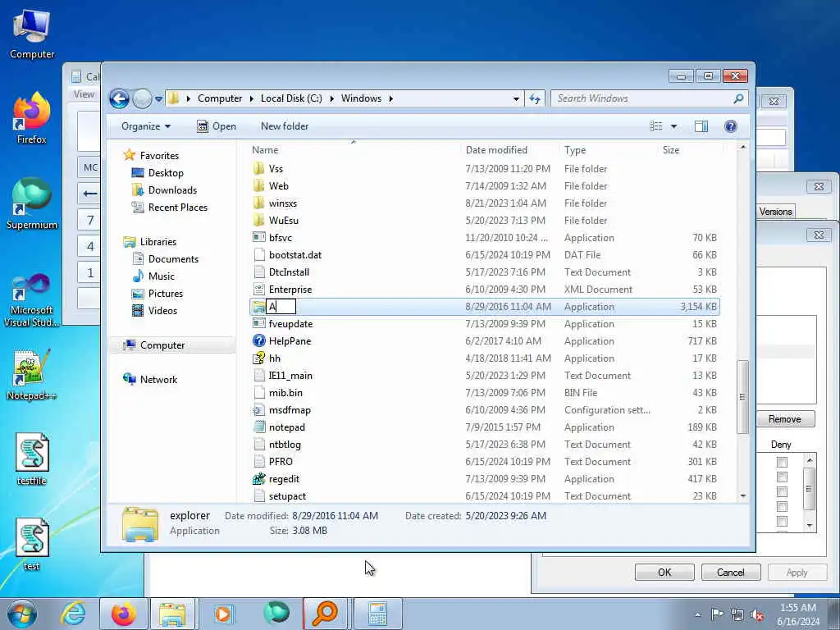This screenshot has height=630, width=840.
Task: Select the msdfmap configuration file icon
Action: click(x=258, y=410)
